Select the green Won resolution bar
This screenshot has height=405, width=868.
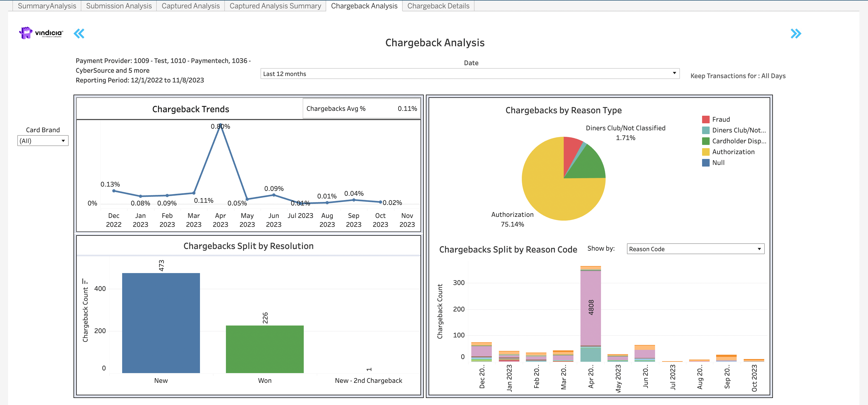click(265, 349)
